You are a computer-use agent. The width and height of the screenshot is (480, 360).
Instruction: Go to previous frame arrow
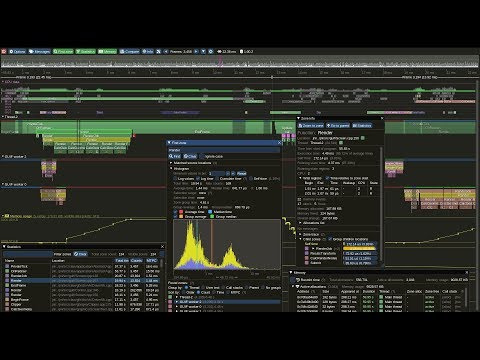click(x=166, y=52)
